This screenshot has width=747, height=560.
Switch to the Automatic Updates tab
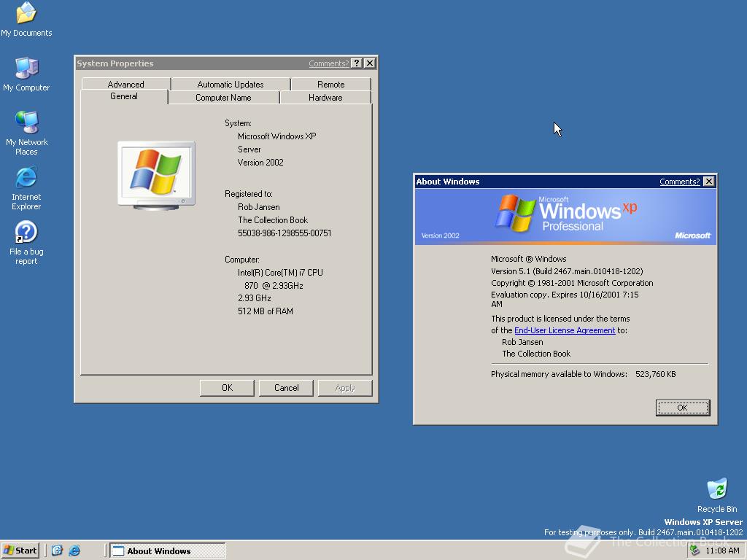(x=231, y=84)
